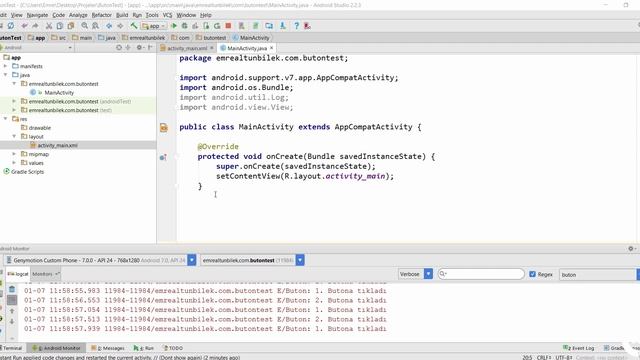This screenshot has width=640, height=360.
Task: Open the View menu
Action: pos(16,15)
